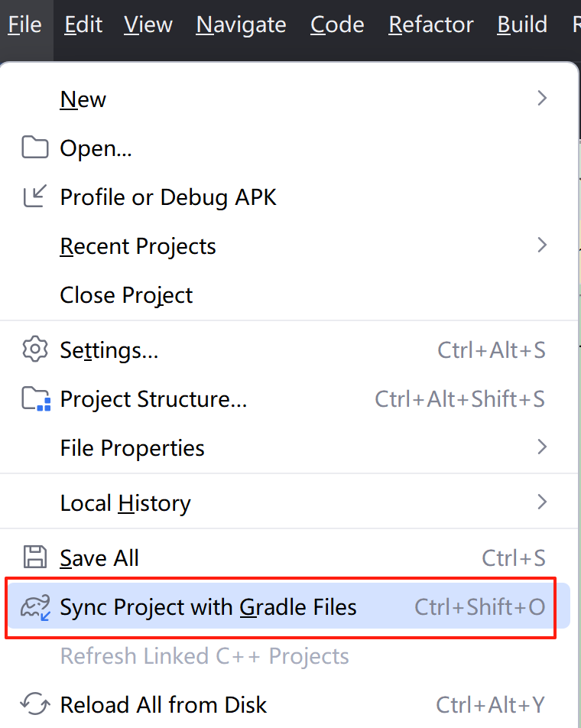Click the Settings gear icon
The image size is (581, 728).
point(34,349)
